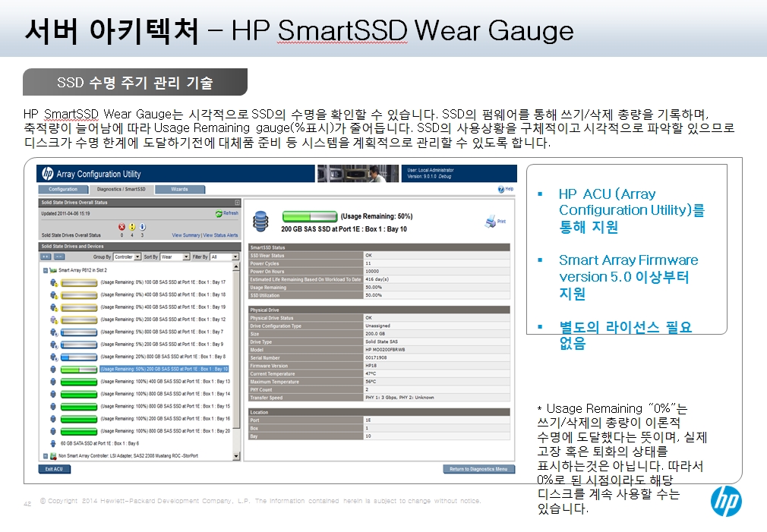Click the large disk stack icon in details

tap(260, 222)
